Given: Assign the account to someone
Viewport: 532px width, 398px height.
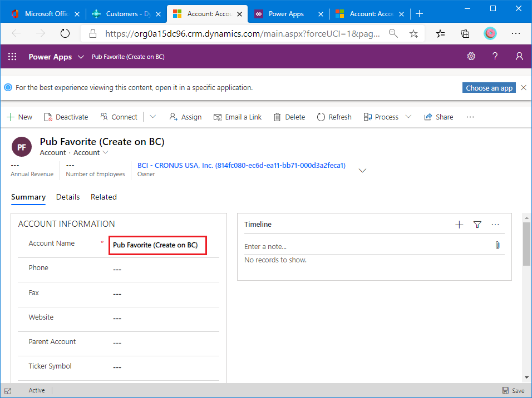Looking at the screenshot, I should 185,117.
